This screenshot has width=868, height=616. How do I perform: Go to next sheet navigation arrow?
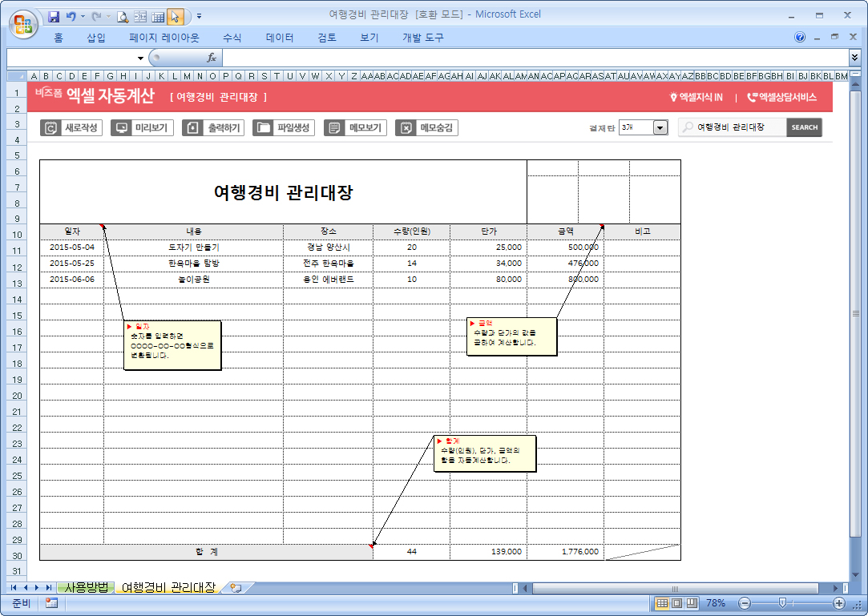pyautogui.click(x=37, y=588)
